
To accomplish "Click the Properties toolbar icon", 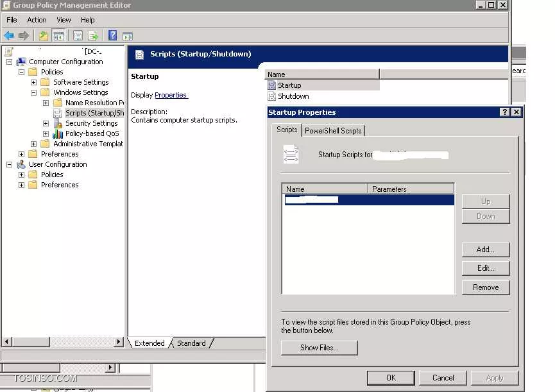I will (78, 36).
